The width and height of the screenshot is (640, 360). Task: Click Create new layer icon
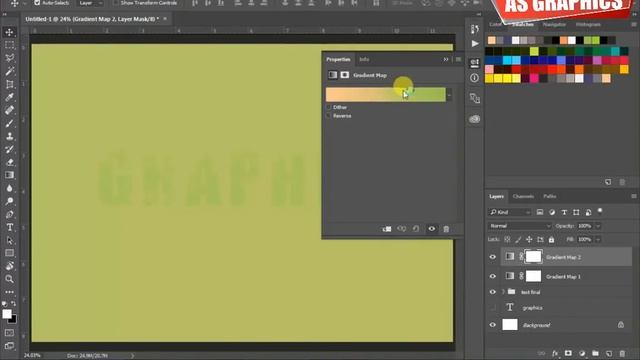coord(609,353)
